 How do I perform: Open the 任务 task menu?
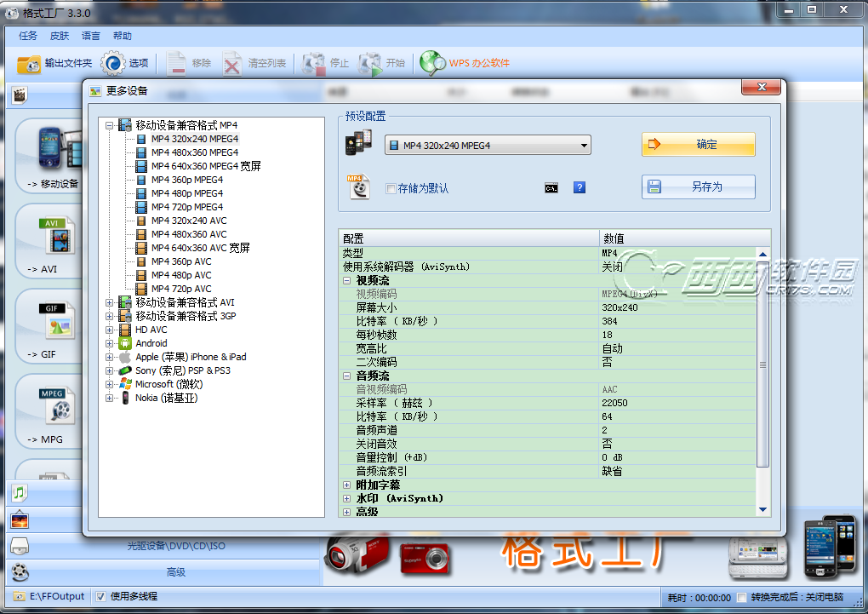pyautogui.click(x=28, y=36)
